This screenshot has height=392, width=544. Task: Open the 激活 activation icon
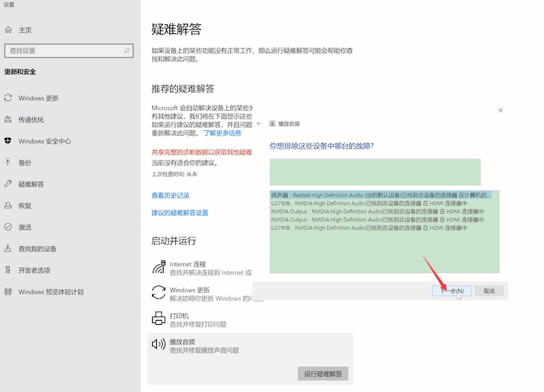click(8, 227)
